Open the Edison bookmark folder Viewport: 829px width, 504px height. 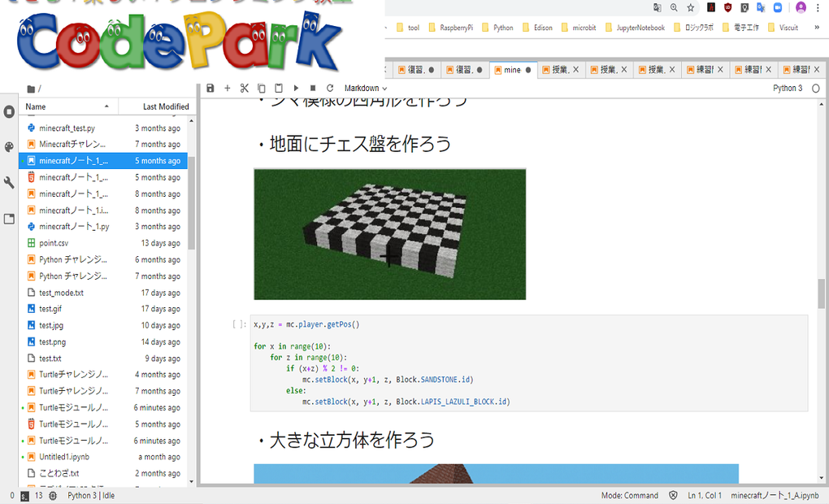tap(537, 28)
